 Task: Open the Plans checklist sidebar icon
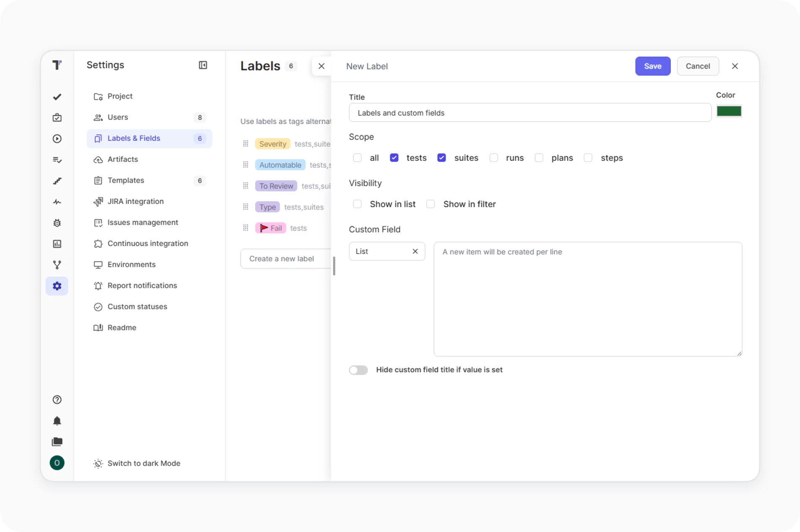[57, 160]
